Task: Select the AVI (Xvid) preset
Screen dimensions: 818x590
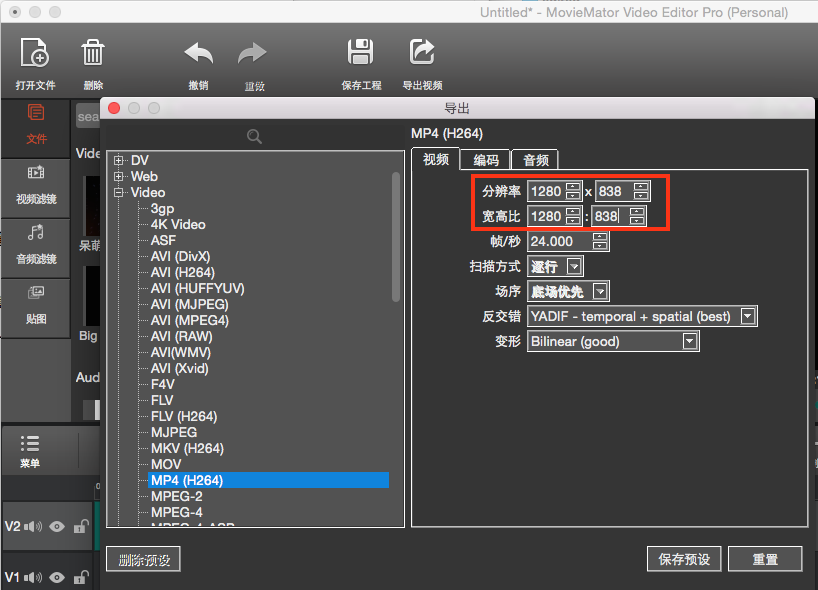Action: tap(179, 368)
